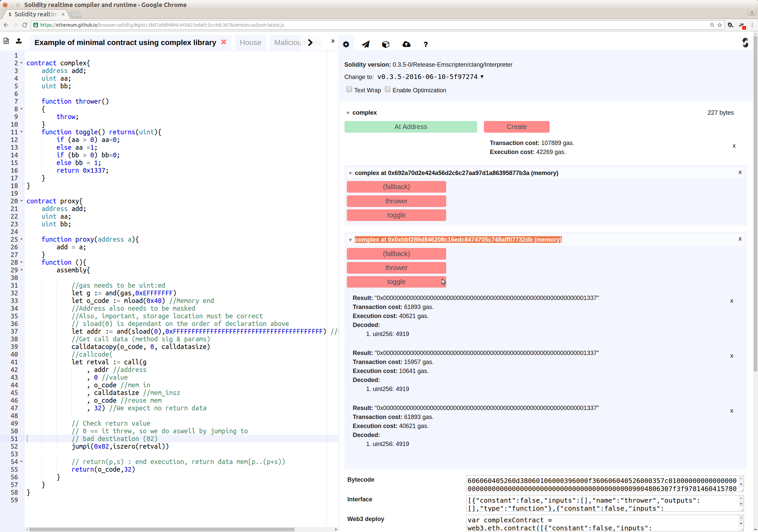Viewport: 758px width, 532px height.
Task: Fold the proxy contract on line 20
Action: pyautogui.click(x=22, y=201)
